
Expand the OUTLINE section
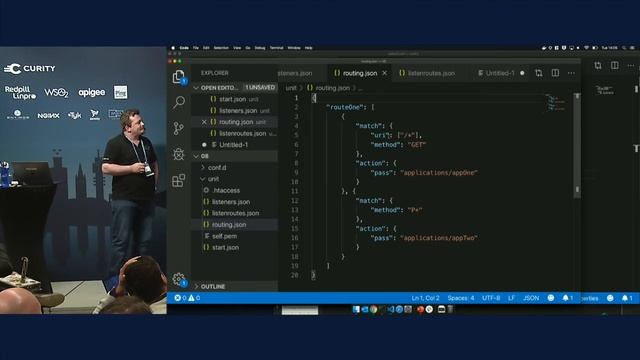pos(235,287)
